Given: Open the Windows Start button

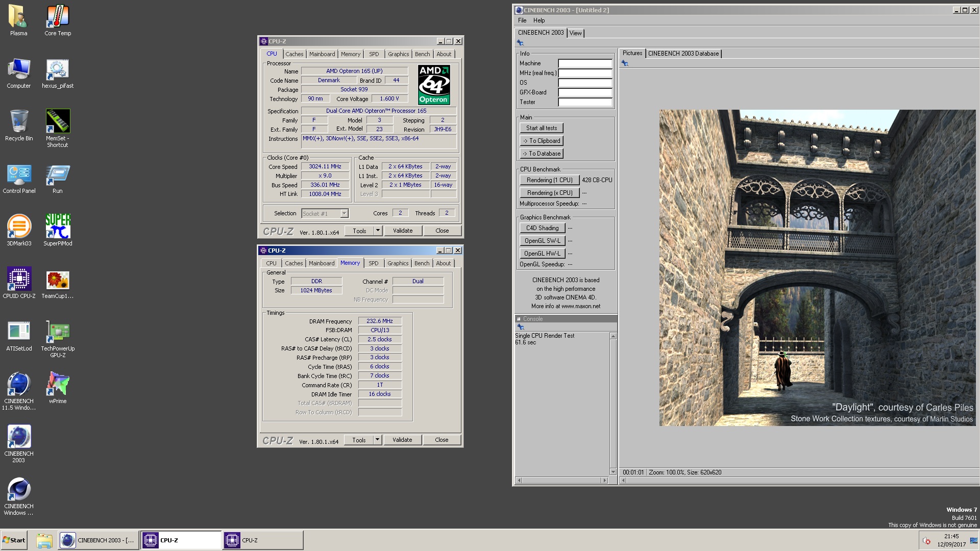Looking at the screenshot, I should tap(14, 540).
